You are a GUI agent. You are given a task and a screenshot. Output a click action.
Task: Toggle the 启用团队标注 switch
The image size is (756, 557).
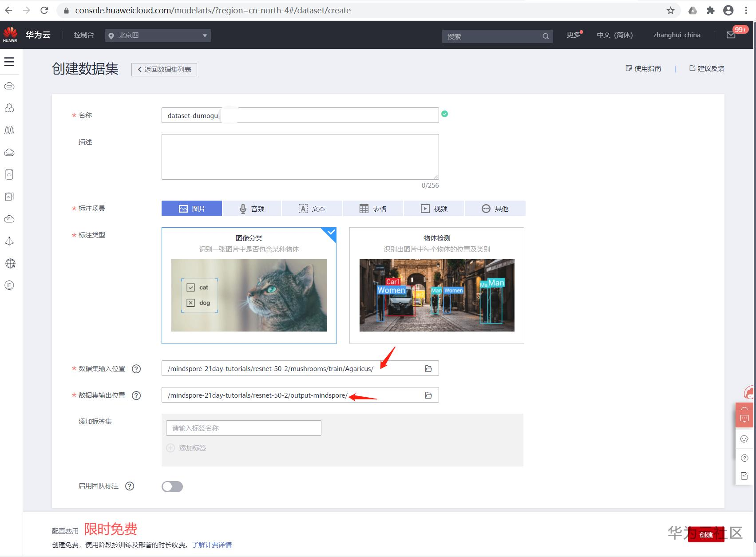pos(172,486)
